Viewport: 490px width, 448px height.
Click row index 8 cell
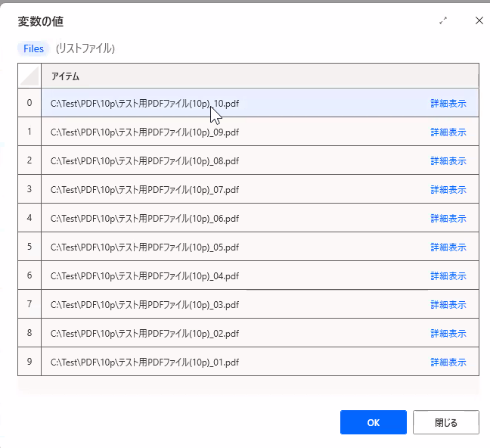tap(29, 333)
